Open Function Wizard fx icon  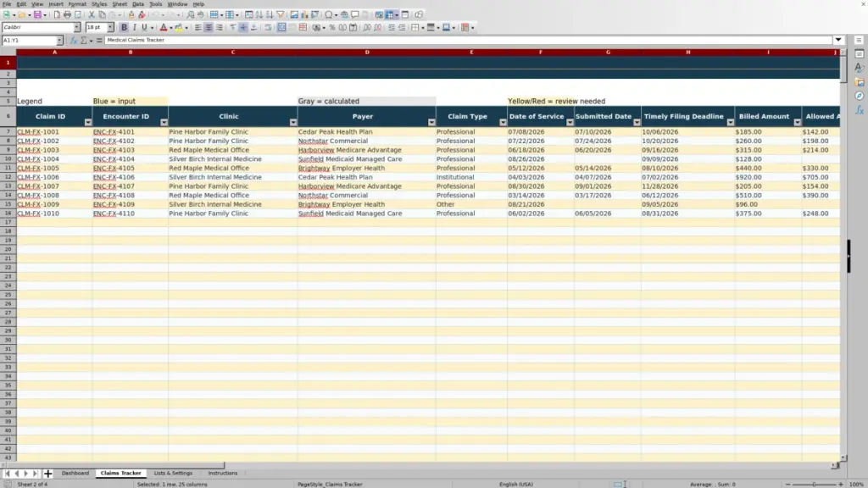point(73,41)
